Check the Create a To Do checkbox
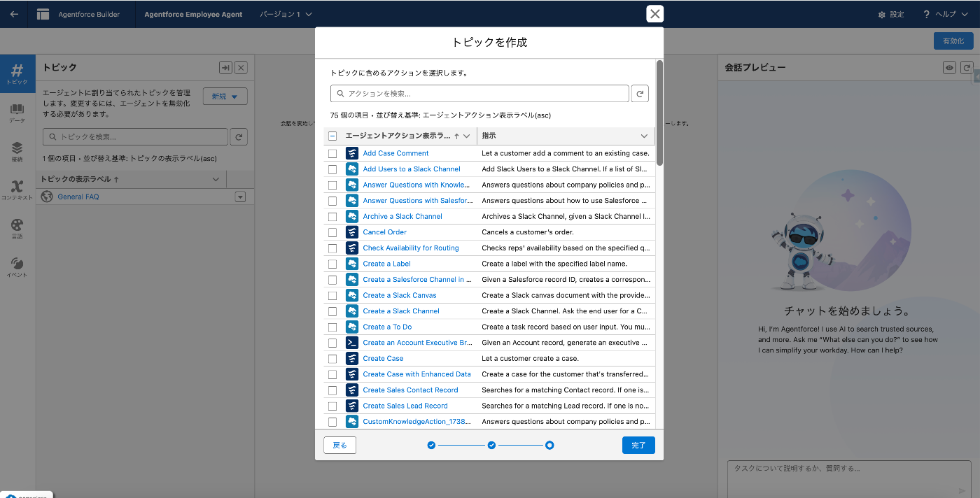Screen dimensions: 980x498 [332, 327]
